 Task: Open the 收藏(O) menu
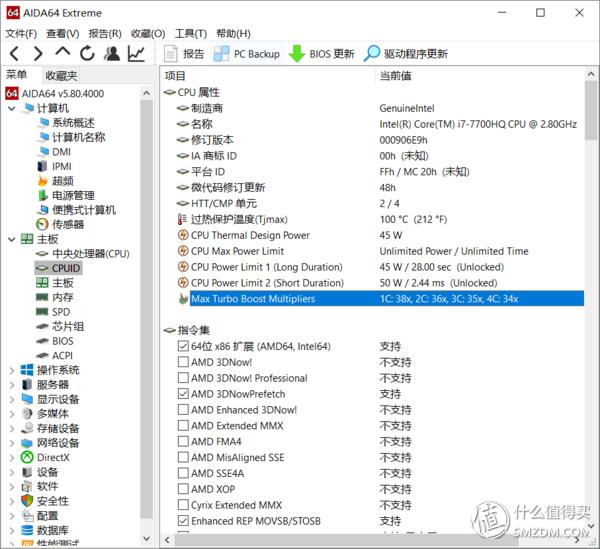[x=148, y=34]
